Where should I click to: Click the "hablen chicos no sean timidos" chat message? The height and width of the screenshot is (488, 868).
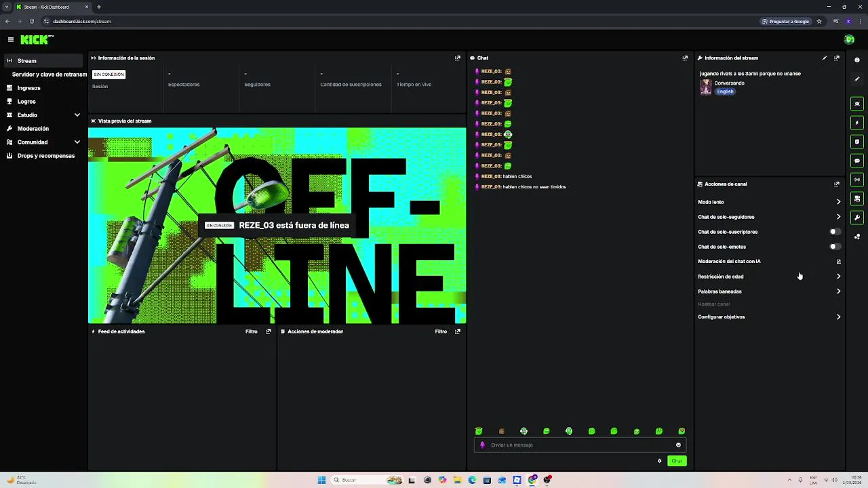pyautogui.click(x=534, y=187)
